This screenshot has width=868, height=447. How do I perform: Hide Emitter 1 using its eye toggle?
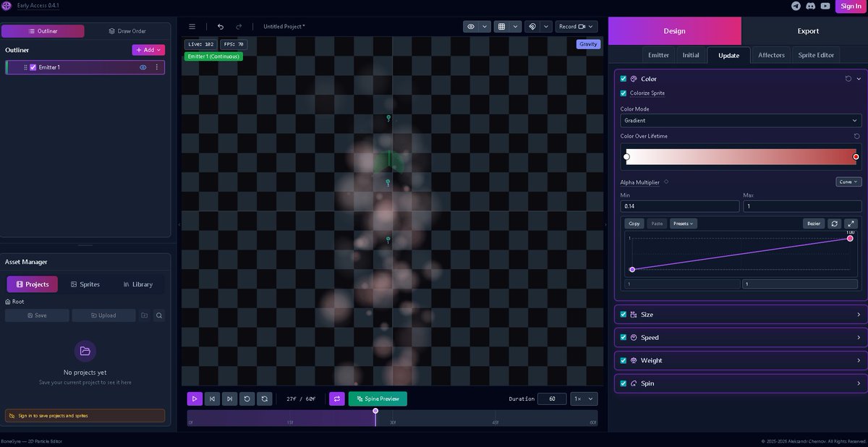tap(142, 67)
